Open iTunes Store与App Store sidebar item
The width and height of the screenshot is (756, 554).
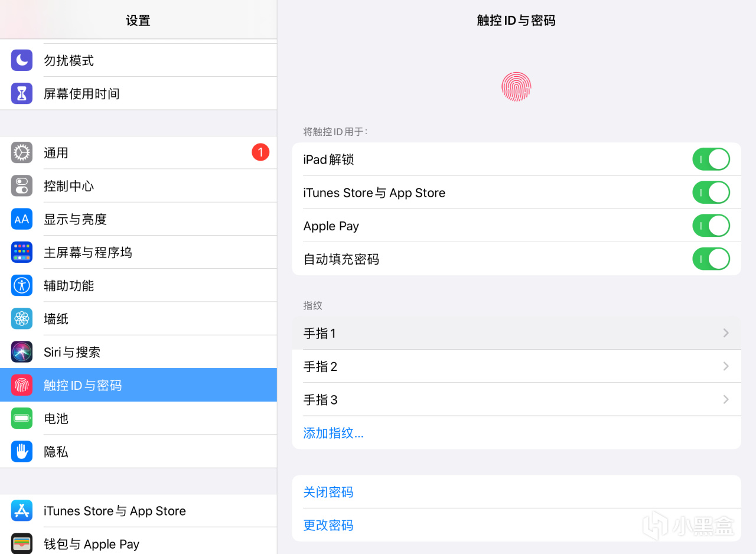coord(138,511)
